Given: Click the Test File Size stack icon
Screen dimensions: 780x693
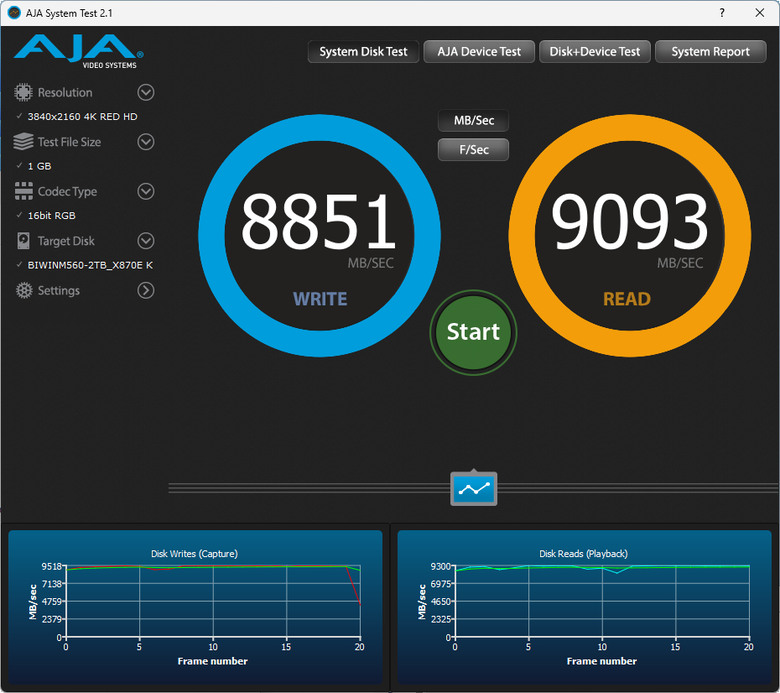Looking at the screenshot, I should click(x=23, y=142).
